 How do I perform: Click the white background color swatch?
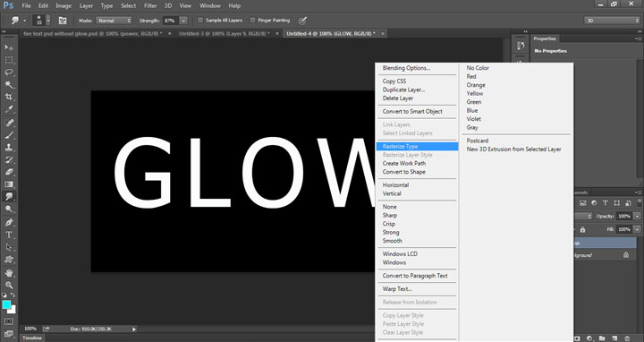pos(13,311)
